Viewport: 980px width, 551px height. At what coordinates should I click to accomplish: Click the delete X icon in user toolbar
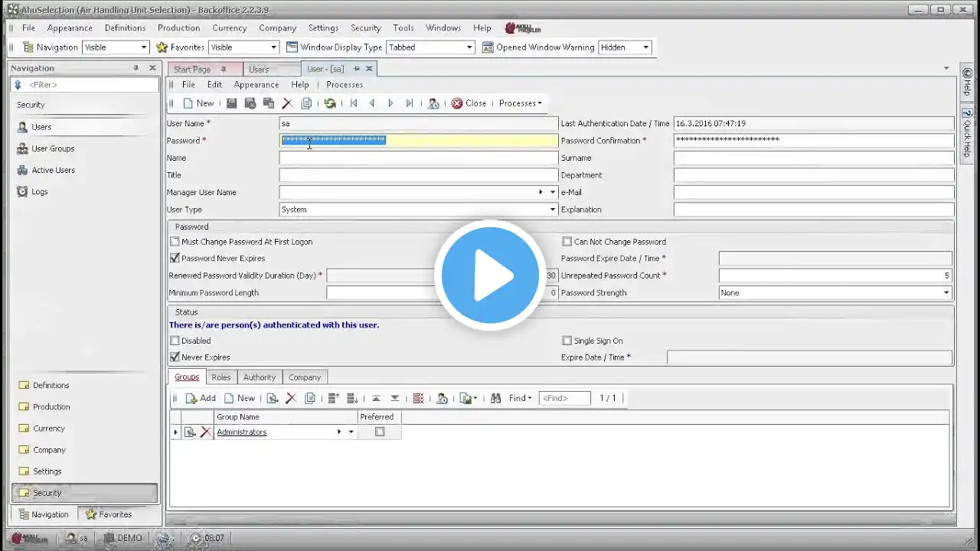pos(287,103)
